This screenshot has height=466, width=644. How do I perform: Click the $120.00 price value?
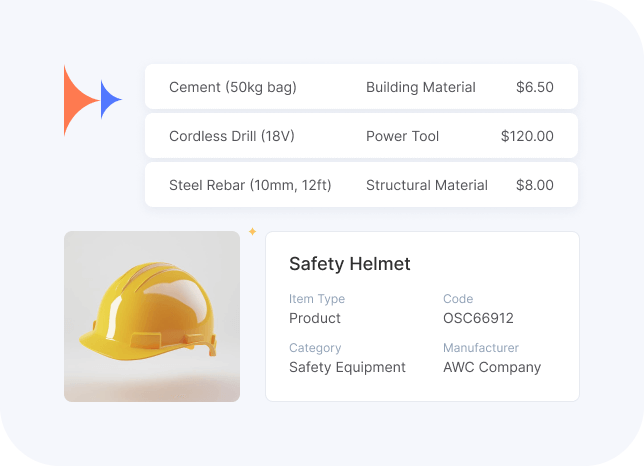click(527, 136)
